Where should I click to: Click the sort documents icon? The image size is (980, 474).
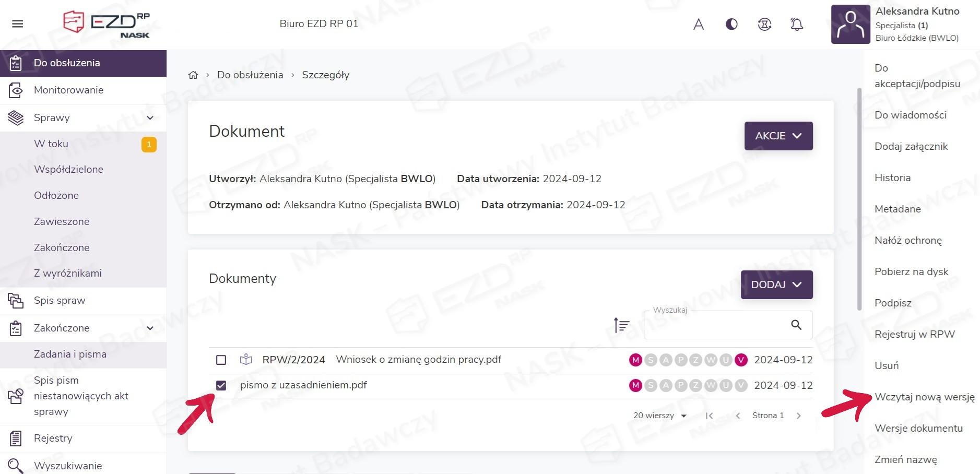point(621,325)
